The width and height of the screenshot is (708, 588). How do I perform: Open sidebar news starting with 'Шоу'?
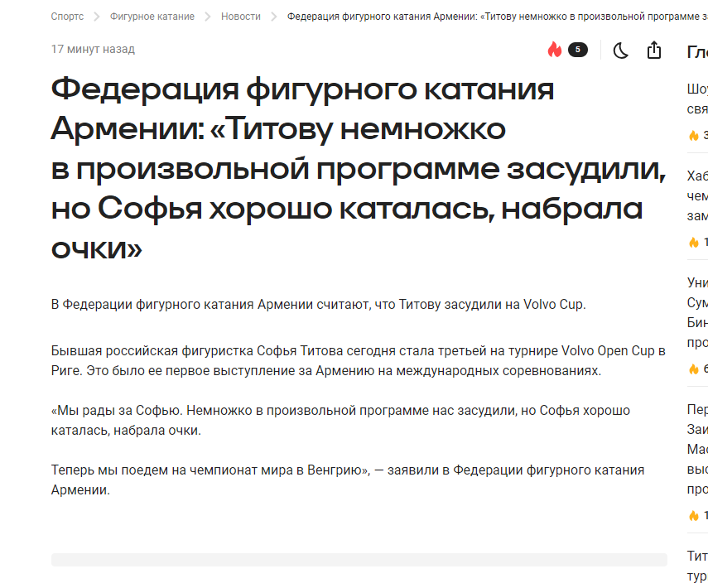[x=697, y=99]
